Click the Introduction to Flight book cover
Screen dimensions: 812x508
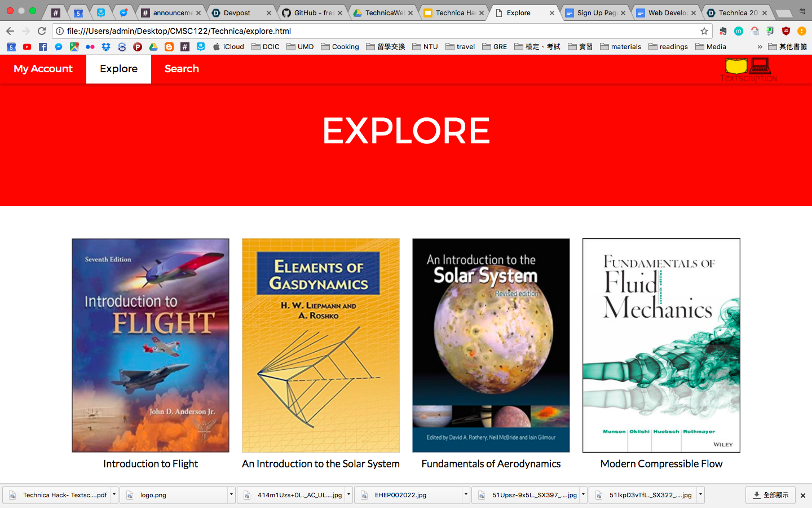click(x=151, y=345)
